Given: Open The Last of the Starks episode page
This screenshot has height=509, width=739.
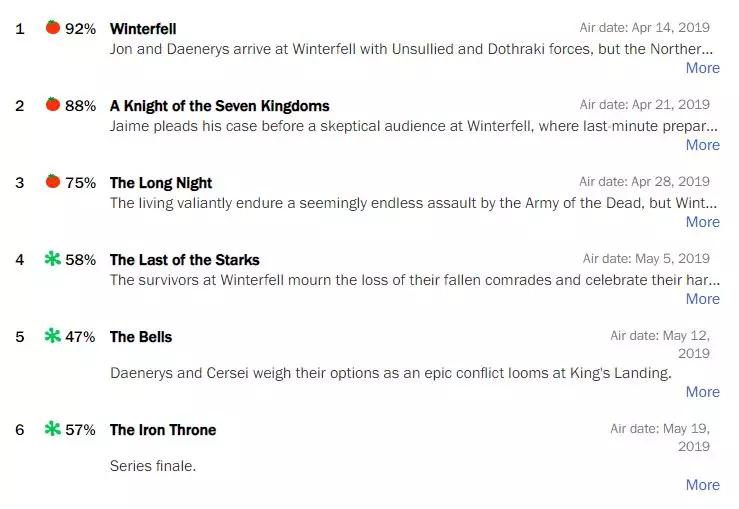Looking at the screenshot, I should pyautogui.click(x=184, y=260).
